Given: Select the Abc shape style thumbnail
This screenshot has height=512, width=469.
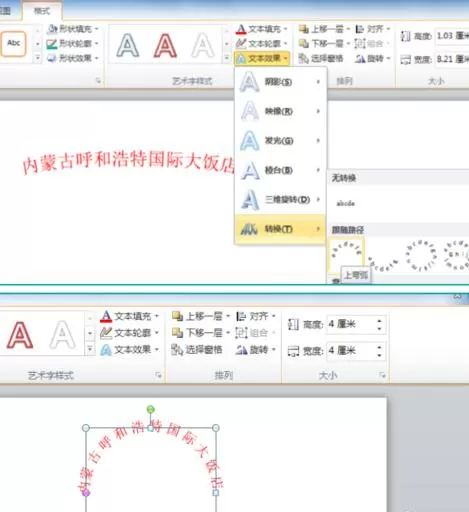Looking at the screenshot, I should tap(13, 43).
